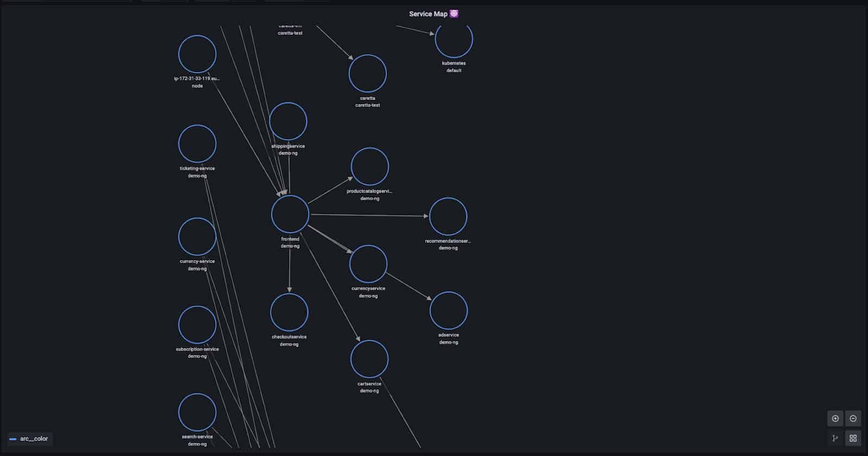
Task: Click the 'adservice' label text
Action: pos(449,335)
